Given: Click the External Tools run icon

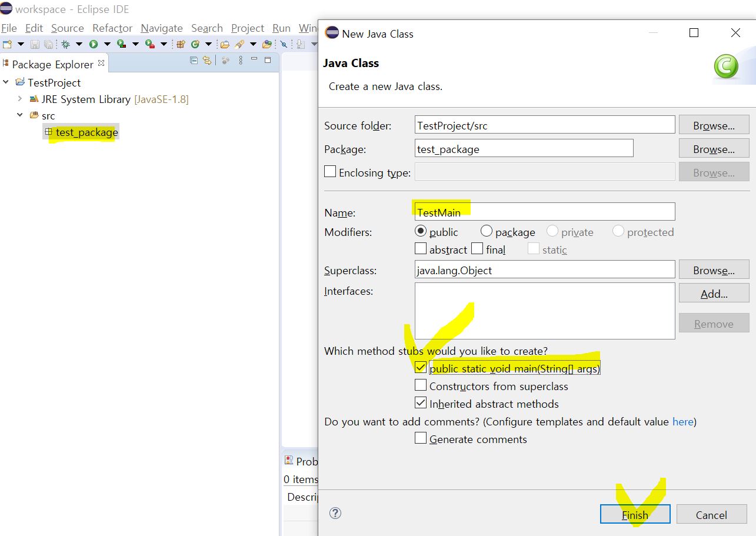Looking at the screenshot, I should [150, 44].
